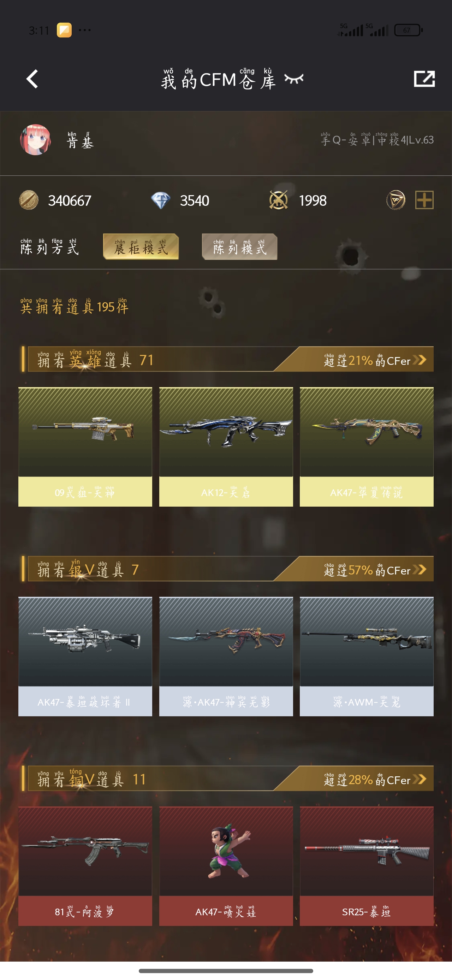Tap the round CF points badge icon
This screenshot has width=452, height=980.
pyautogui.click(x=396, y=200)
